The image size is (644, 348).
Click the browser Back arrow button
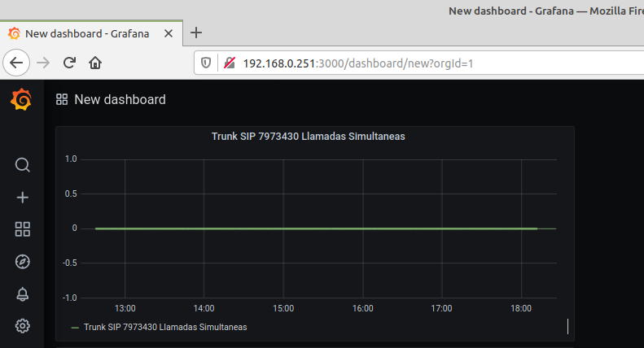(x=17, y=63)
